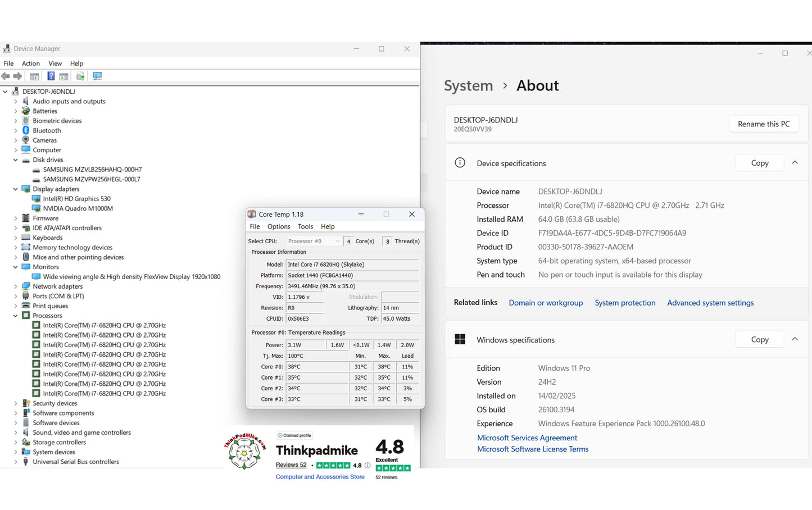Click the Bluetooth category icon
Image resolution: width=812 pixels, height=510 pixels.
pos(26,130)
